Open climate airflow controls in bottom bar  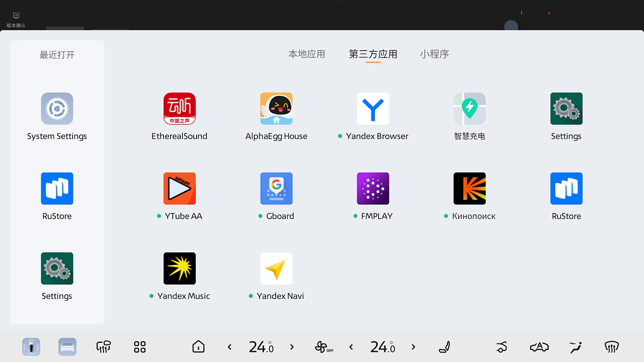pos(103,347)
